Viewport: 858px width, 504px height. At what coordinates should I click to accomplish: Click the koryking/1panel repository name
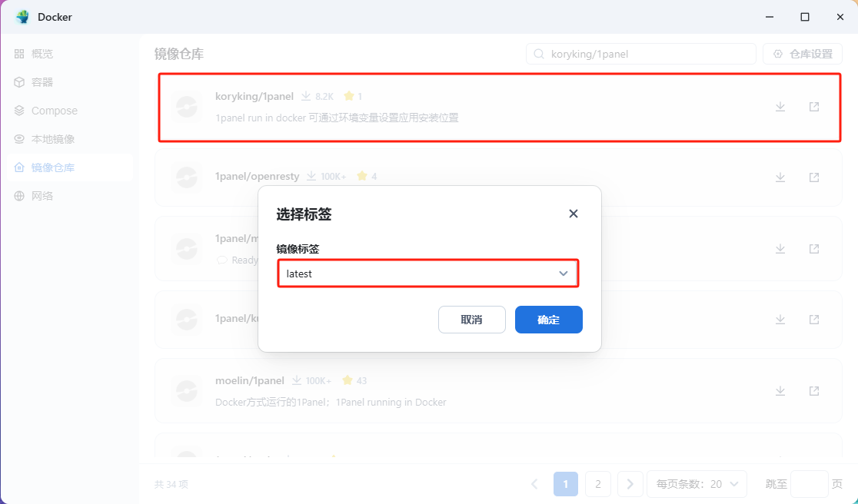254,96
